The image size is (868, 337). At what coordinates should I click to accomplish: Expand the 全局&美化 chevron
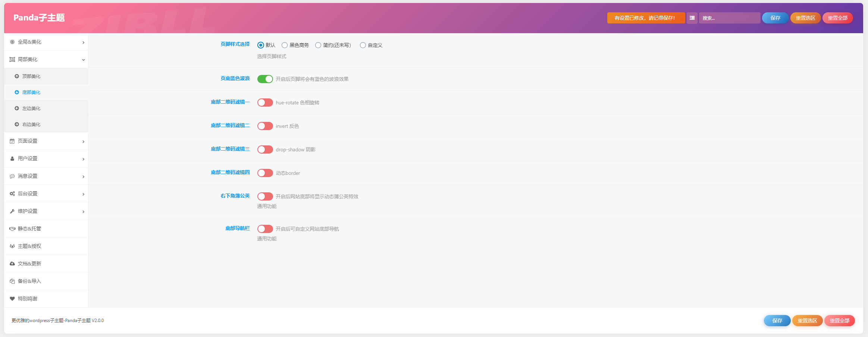(x=83, y=42)
